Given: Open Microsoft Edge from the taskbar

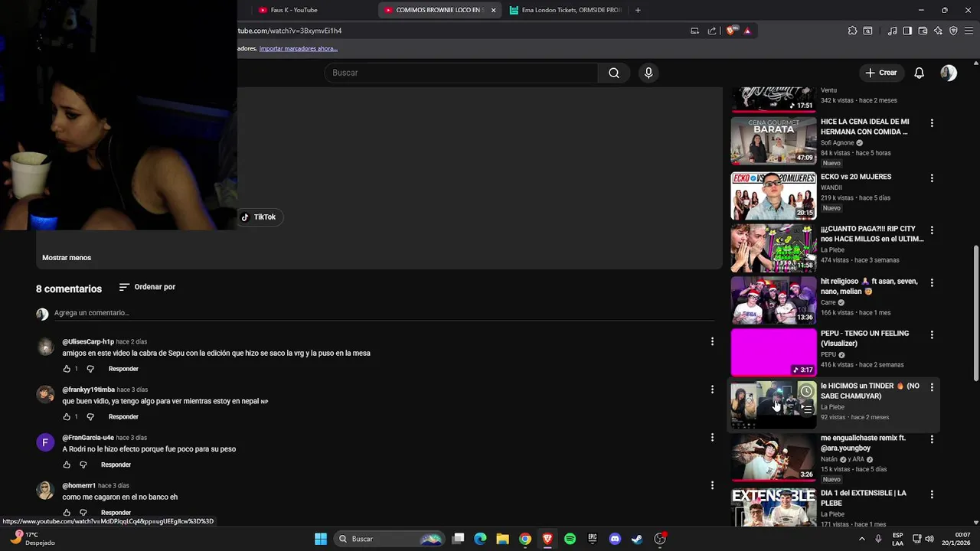Looking at the screenshot, I should click(480, 539).
